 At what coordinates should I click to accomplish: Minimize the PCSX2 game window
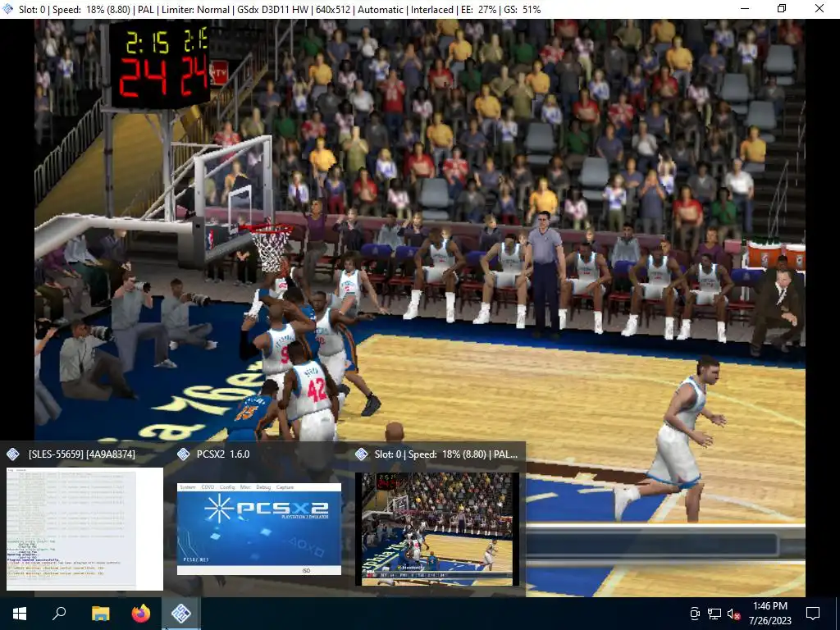[x=745, y=9]
